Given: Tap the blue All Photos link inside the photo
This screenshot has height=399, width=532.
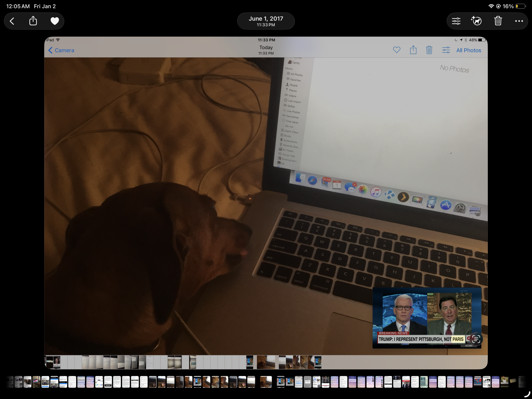Looking at the screenshot, I should tap(469, 50).
